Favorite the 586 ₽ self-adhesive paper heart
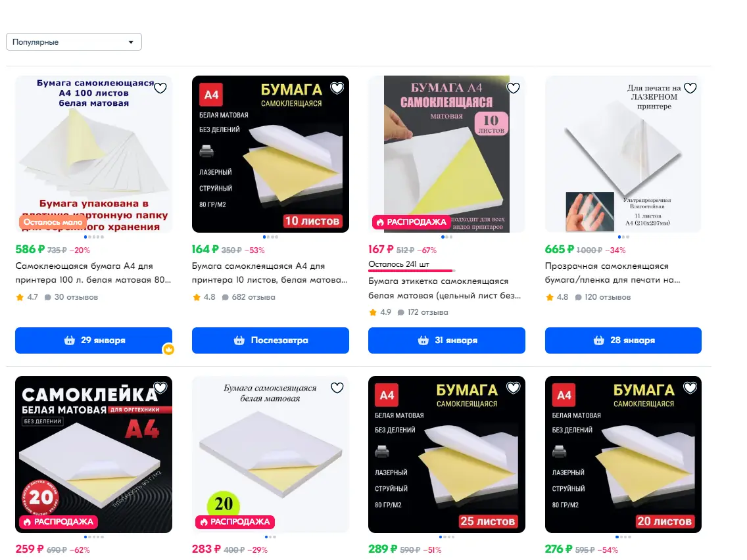The width and height of the screenshot is (747, 560). [x=160, y=88]
